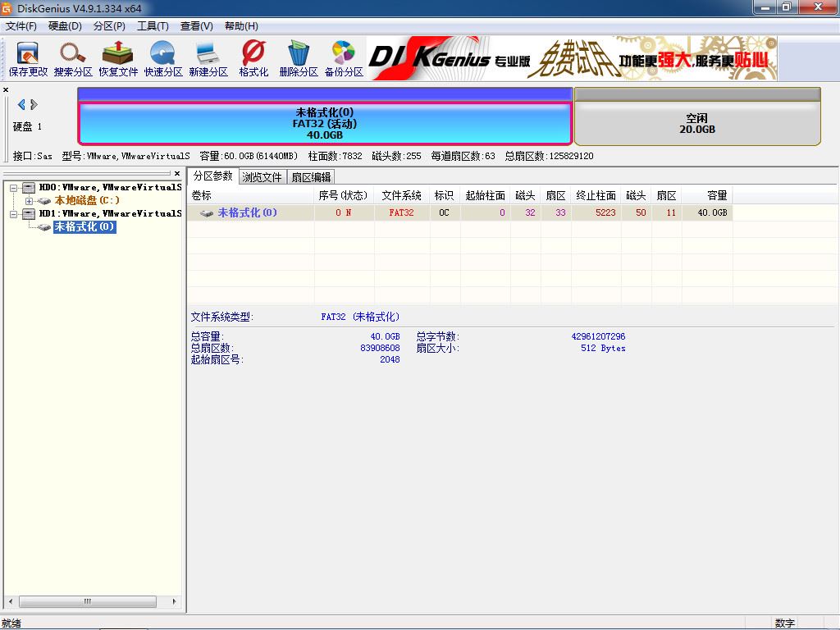Open the 帮助(H) menu
This screenshot has height=630, width=840.
point(241,25)
